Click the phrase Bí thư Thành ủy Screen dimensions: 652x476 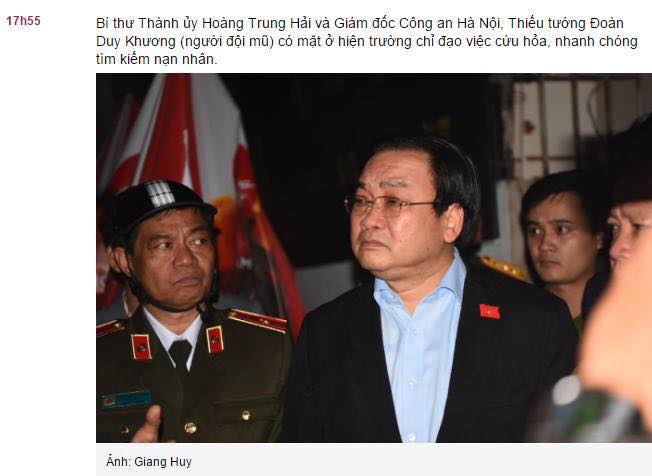click(148, 23)
